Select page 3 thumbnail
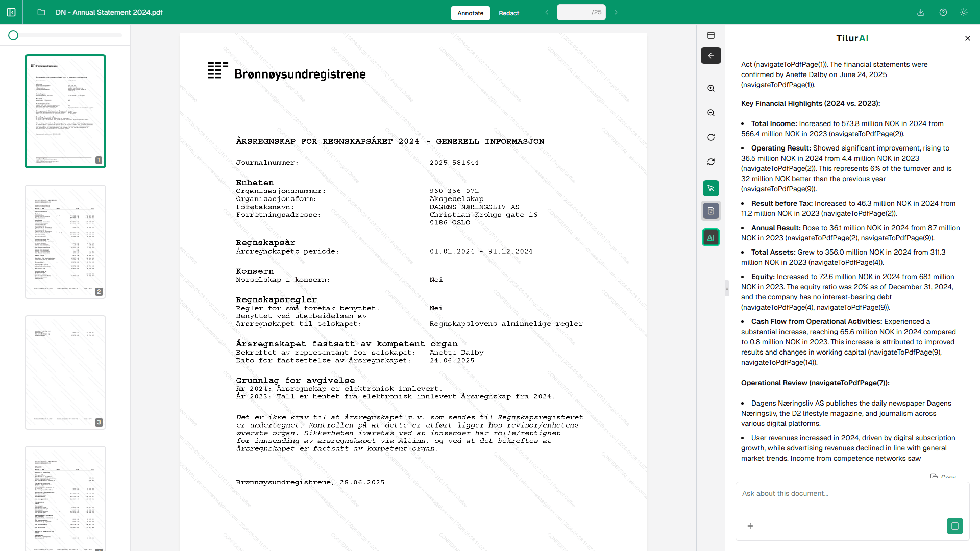980x551 pixels. click(65, 372)
